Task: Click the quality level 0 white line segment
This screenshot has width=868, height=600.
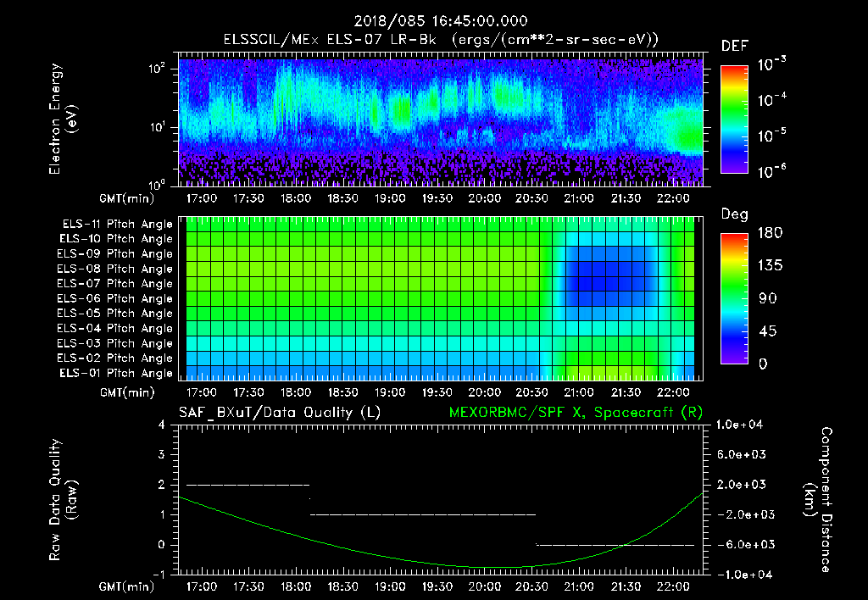Action: (x=615, y=545)
